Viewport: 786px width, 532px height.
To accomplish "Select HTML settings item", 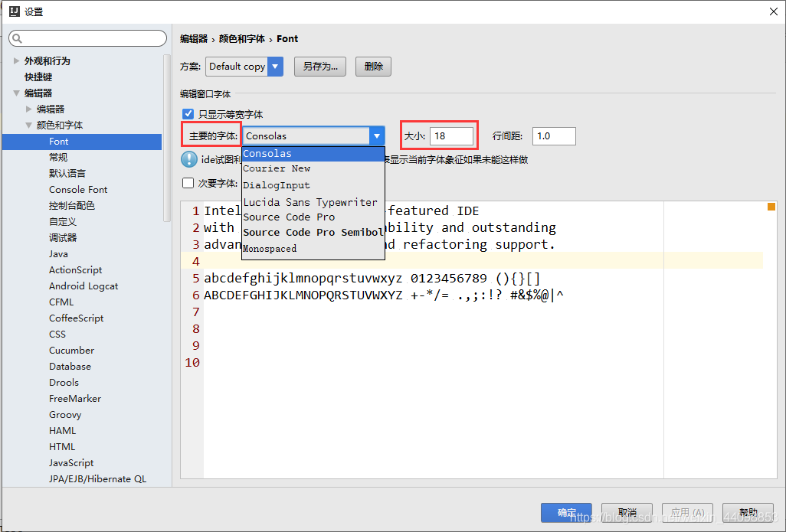I will point(61,447).
